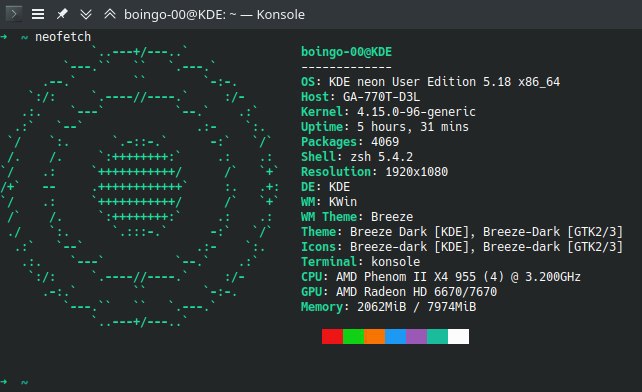Click the Memory value '2062MiB / 7974MiB'
642x392 pixels.
416,307
